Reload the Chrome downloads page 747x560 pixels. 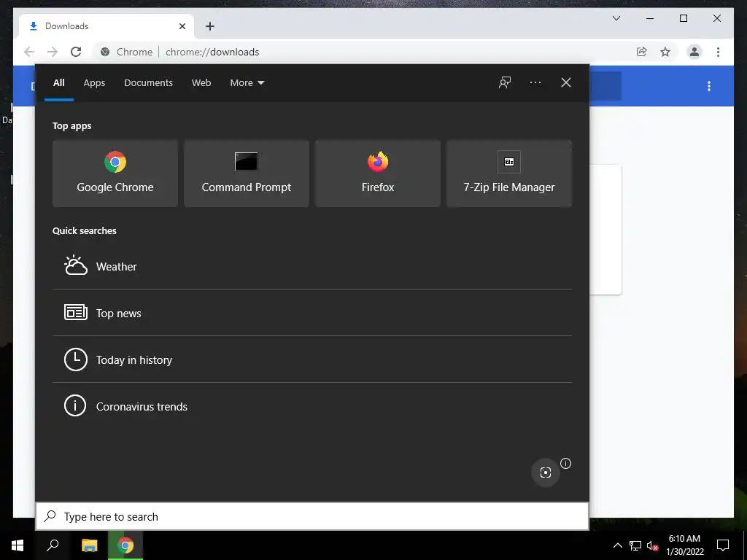(76, 52)
